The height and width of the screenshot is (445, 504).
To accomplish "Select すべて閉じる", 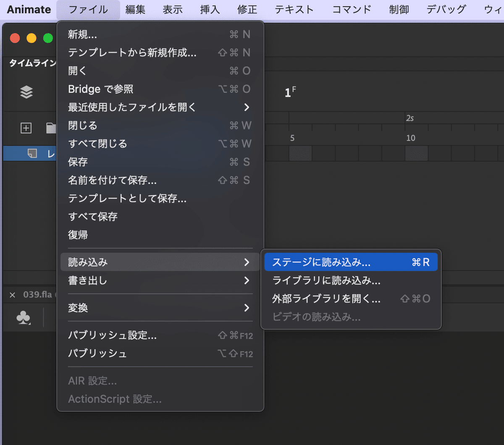I will [x=160, y=144].
